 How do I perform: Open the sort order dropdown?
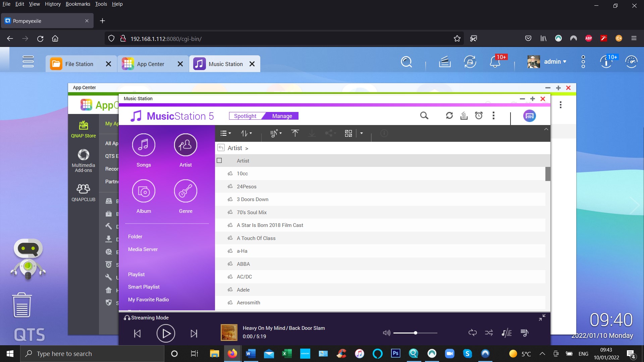(246, 133)
